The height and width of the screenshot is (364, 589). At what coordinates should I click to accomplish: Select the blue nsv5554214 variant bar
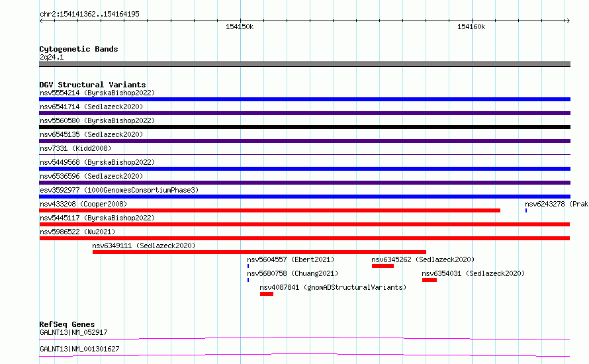304,99
